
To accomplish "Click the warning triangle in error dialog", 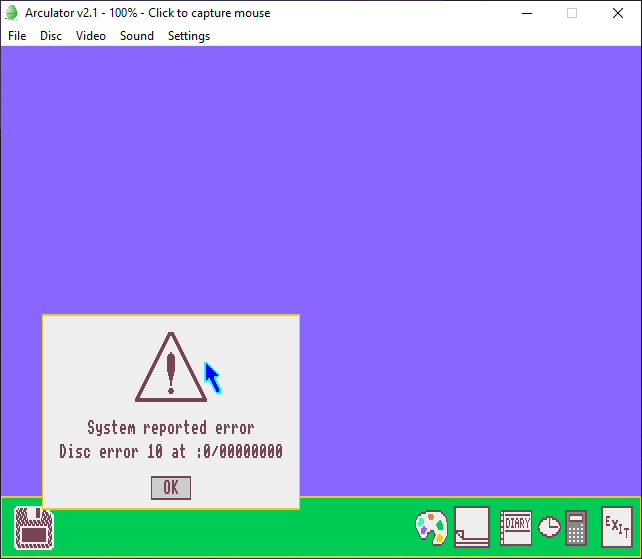I will tap(171, 367).
